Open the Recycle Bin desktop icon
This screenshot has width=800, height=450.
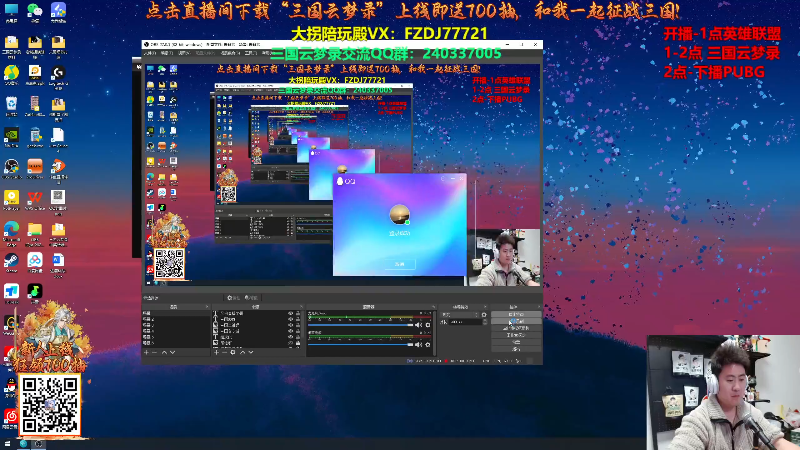pyautogui.click(x=11, y=106)
